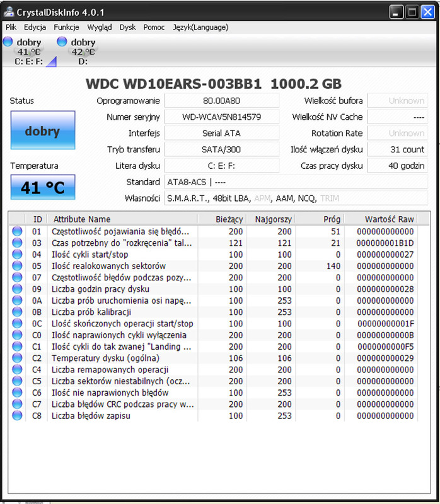Click the status orb for attribute 0B
The height and width of the screenshot is (504, 440).
(17, 312)
